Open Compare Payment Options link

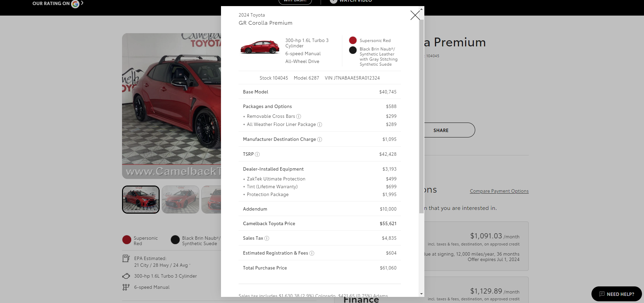click(x=499, y=191)
